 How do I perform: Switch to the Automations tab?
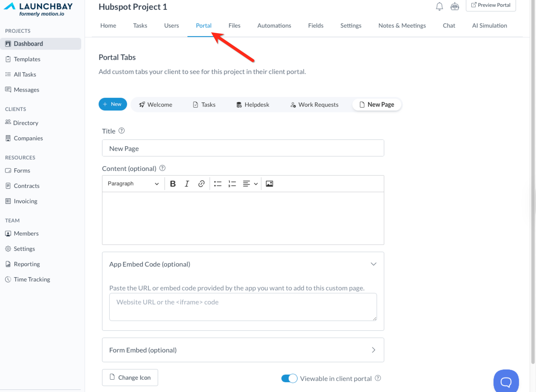coord(274,26)
